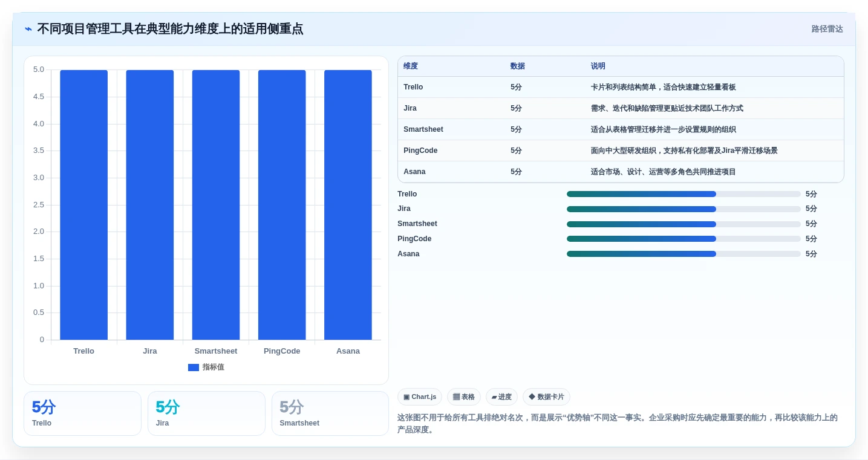
Task: Click the Asana x-axis label
Action: click(348, 351)
